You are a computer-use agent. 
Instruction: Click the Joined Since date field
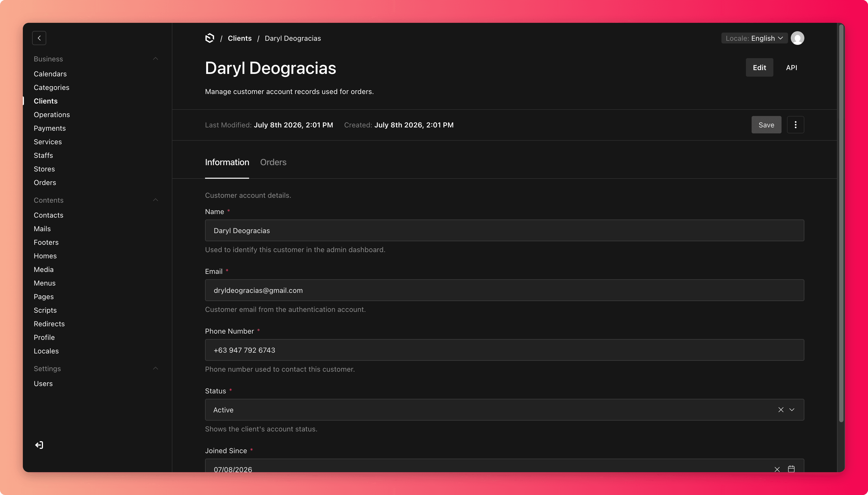tap(504, 466)
